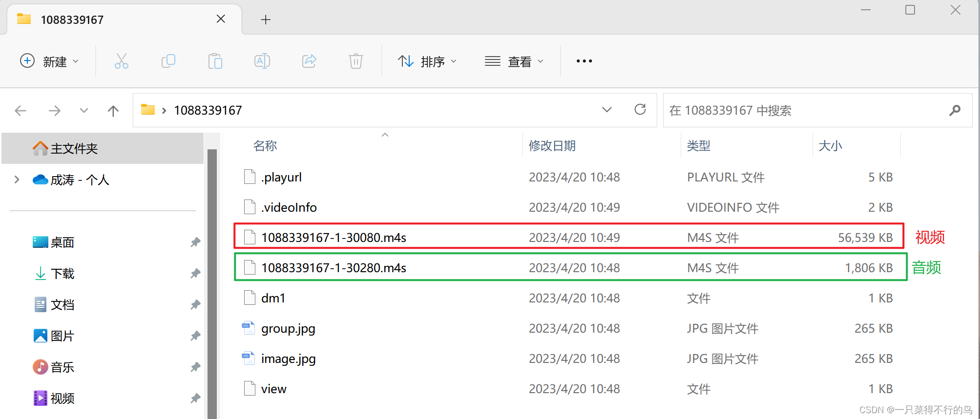Click the Paste clipboard icon
This screenshot has height=419, width=980.
pyautogui.click(x=215, y=61)
